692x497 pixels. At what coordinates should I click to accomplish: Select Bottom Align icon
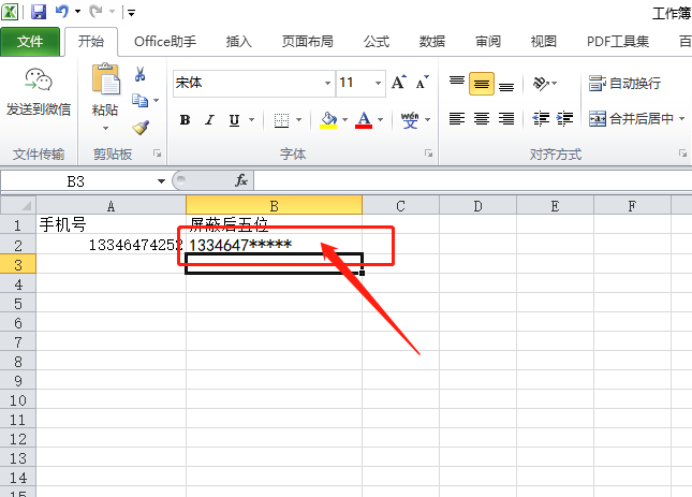point(506,85)
